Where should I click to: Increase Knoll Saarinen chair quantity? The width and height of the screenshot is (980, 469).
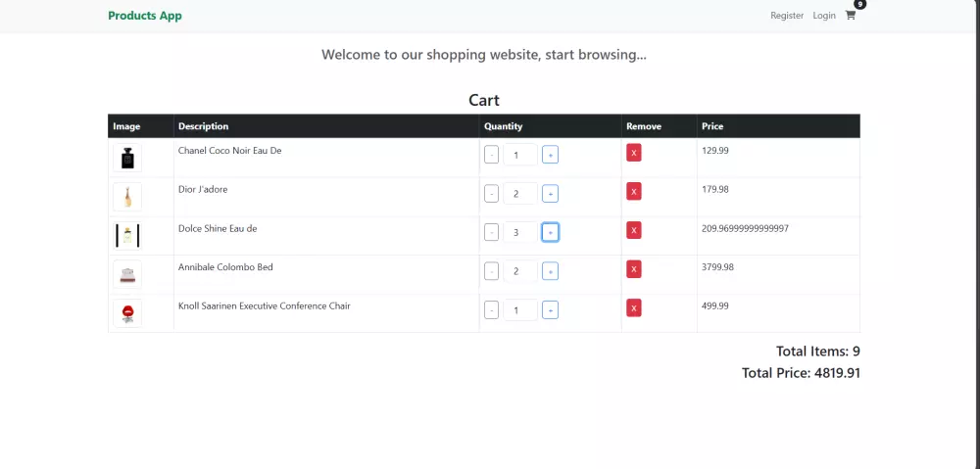550,310
